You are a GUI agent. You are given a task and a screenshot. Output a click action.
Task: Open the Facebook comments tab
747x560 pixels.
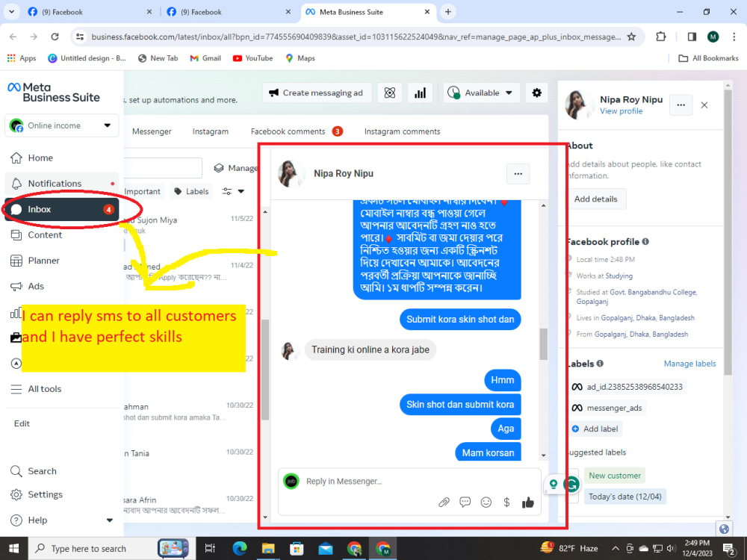tap(297, 131)
